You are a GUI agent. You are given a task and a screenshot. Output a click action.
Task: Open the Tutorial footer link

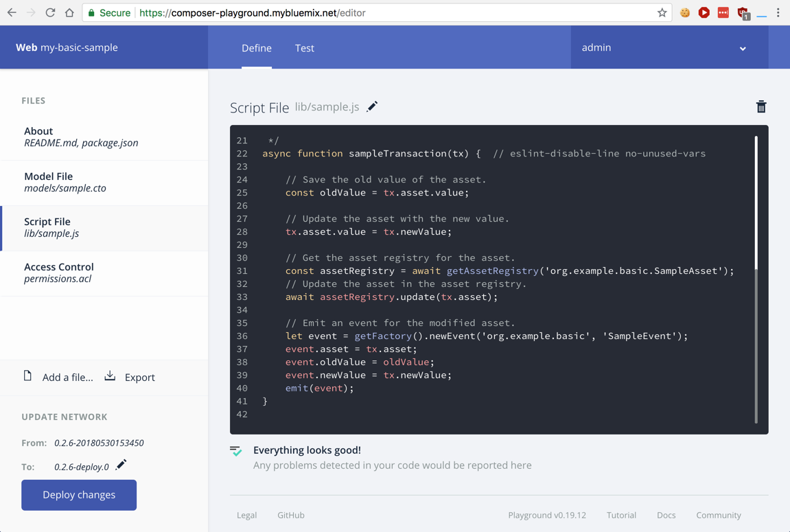[x=621, y=515]
